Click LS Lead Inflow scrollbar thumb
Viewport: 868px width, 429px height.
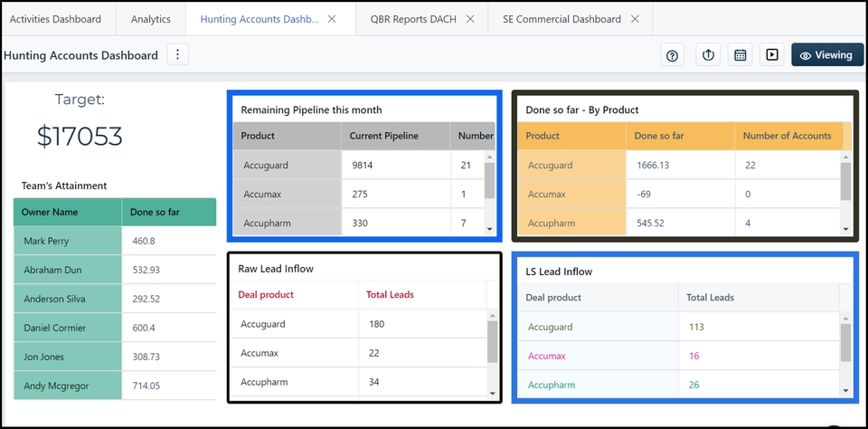845,342
